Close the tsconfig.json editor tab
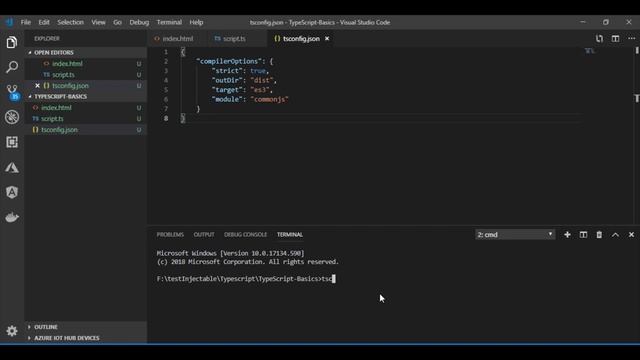This screenshot has height=360, width=640. [327, 38]
